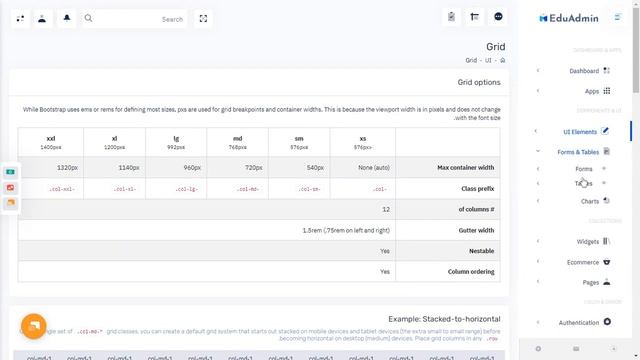Expand the Dashboard chevron
Image resolution: width=640 pixels, height=360 pixels.
tap(538, 71)
